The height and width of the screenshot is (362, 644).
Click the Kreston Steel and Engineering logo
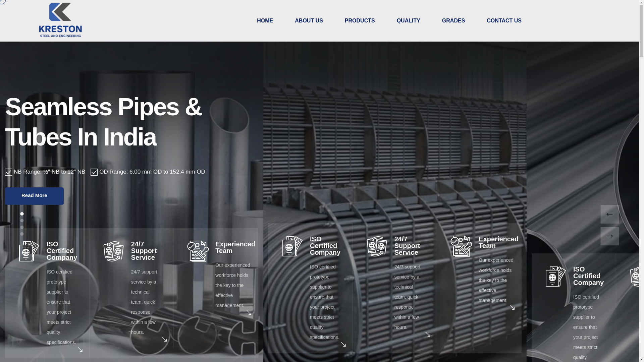point(60,20)
